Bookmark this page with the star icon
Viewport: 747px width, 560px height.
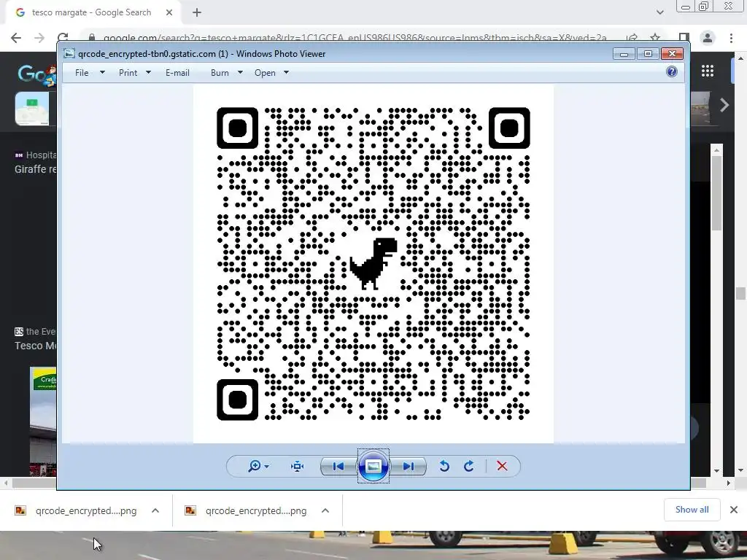coord(655,38)
